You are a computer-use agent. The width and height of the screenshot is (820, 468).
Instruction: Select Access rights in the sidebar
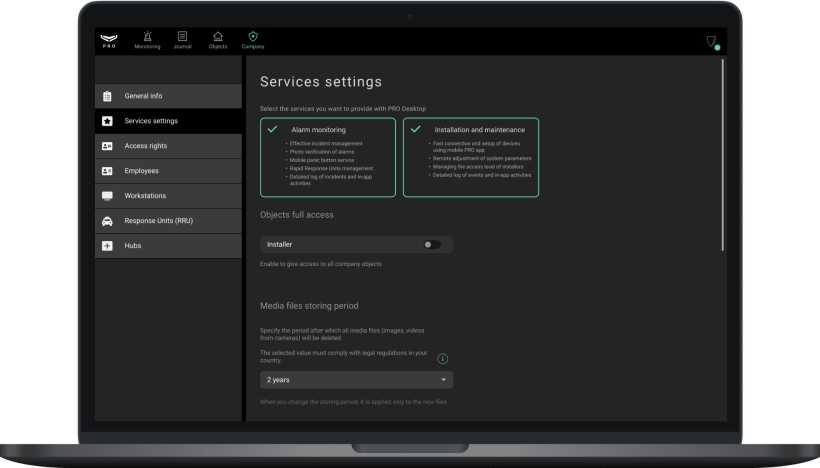click(x=168, y=146)
